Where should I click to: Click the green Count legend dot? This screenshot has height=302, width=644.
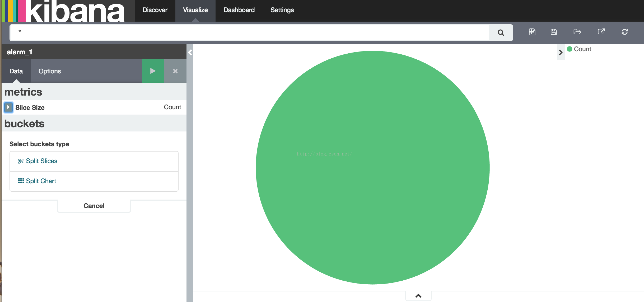(570, 49)
